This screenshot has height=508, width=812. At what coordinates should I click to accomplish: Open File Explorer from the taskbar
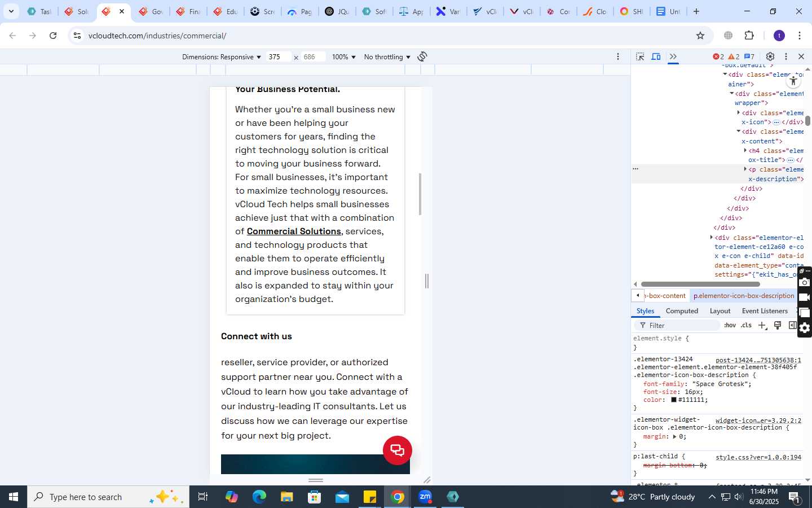287,497
